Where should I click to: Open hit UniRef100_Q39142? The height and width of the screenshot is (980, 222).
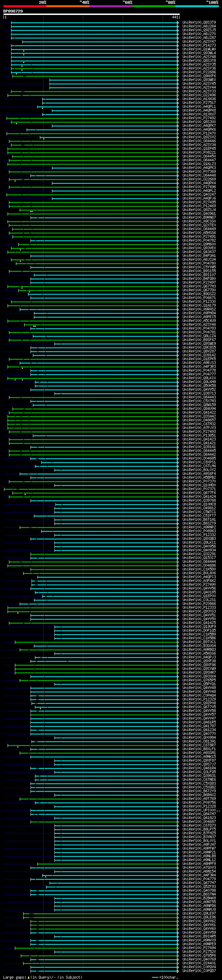click(199, 355)
